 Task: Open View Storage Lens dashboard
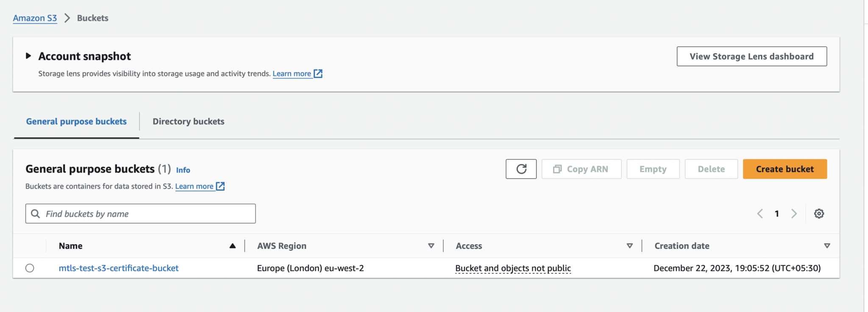[x=751, y=56]
